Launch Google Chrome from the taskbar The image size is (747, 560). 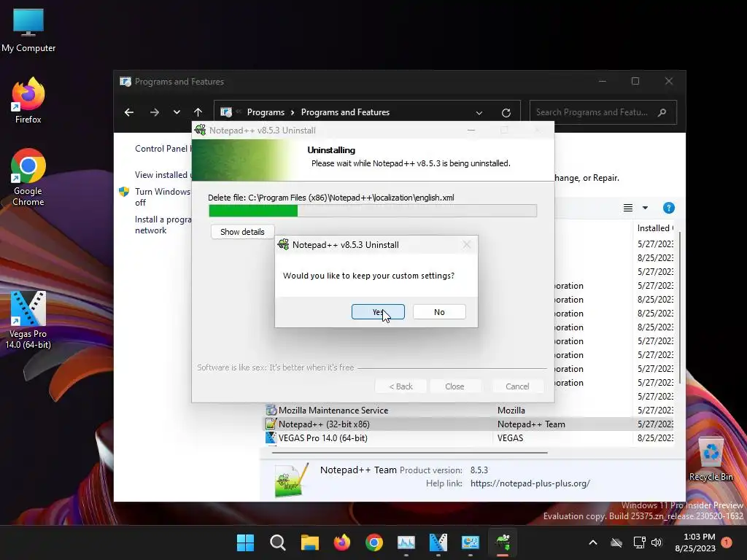coord(374,542)
